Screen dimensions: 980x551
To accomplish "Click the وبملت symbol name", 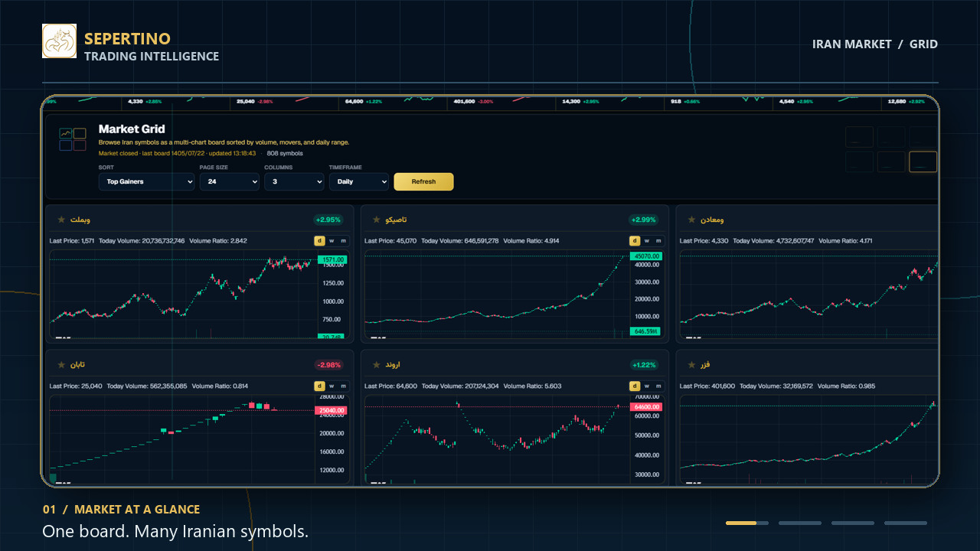I will (x=80, y=220).
